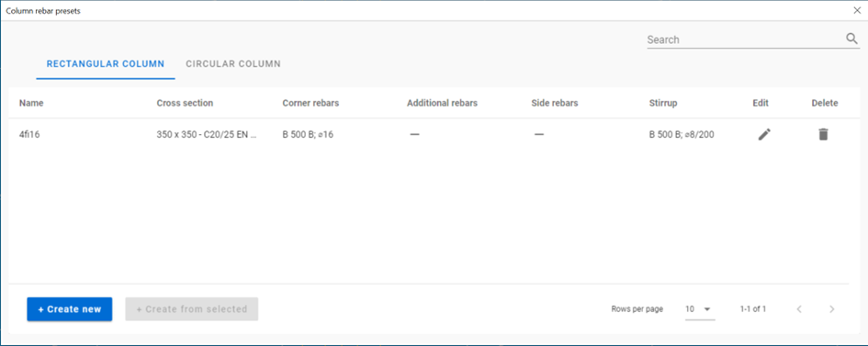Viewport: 868px width, 346px height.
Task: Click the B 500 B; ⌀8/200 stirrup cell
Action: pos(682,134)
